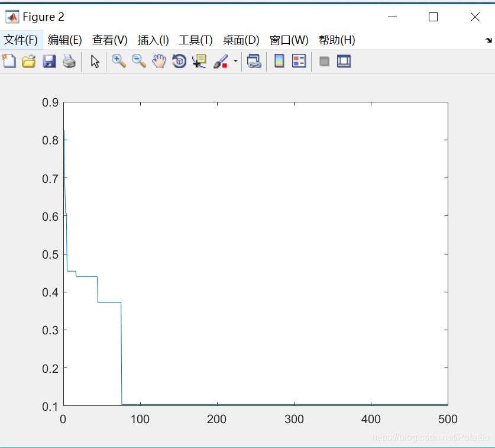Open the 帮助(H) menu
This screenshot has height=448, width=495.
coord(337,40)
